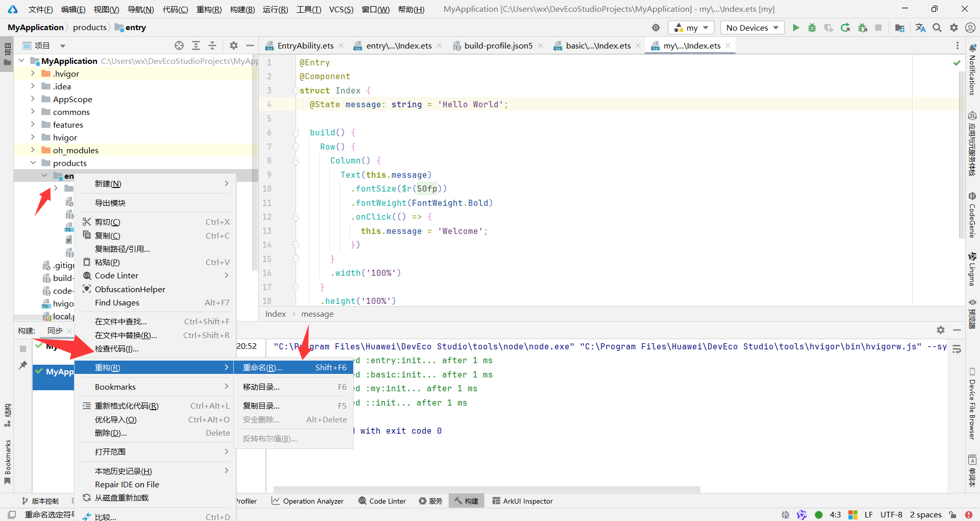Open CodeGenie side panel
Image resolution: width=980 pixels, height=521 pixels.
tap(972, 215)
